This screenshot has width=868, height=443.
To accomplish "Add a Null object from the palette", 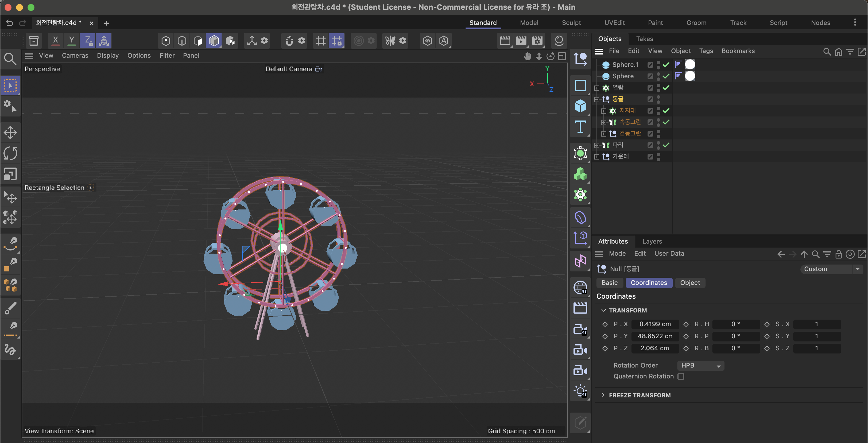I will point(580,59).
